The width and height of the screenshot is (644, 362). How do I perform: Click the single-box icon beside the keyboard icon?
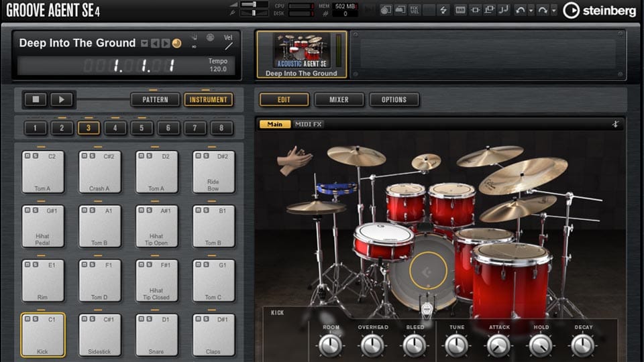coord(475,10)
